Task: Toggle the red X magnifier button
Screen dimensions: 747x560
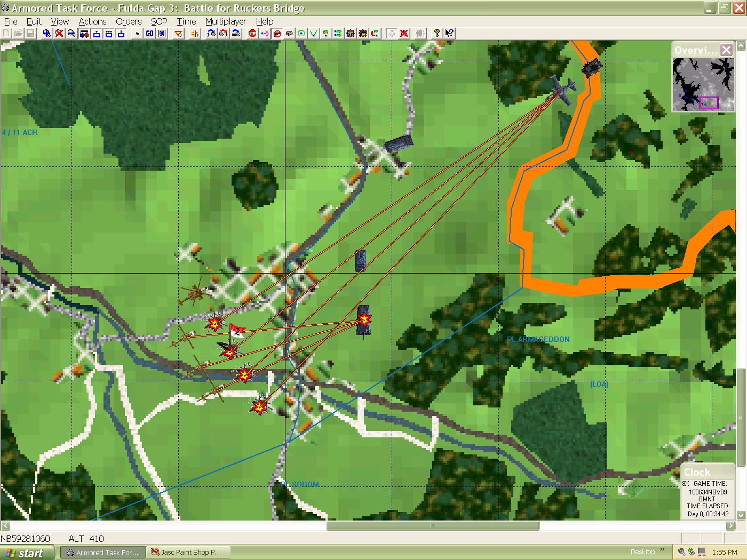Action: (x=59, y=34)
